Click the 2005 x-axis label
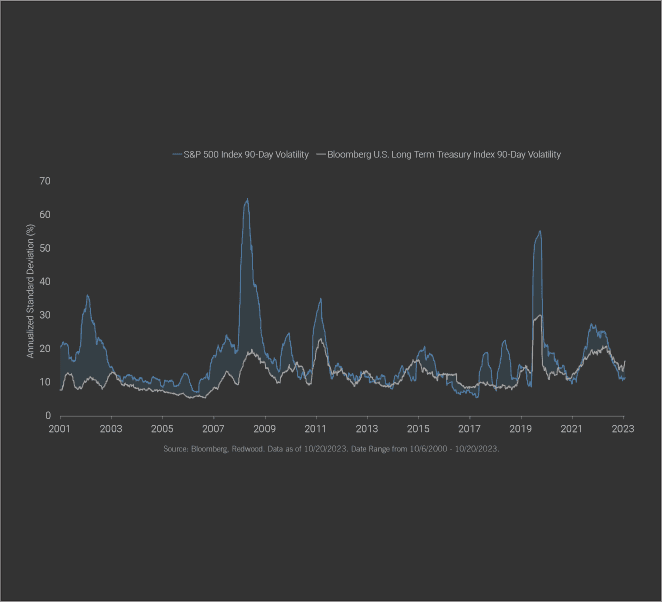This screenshot has width=662, height=602. [162, 429]
